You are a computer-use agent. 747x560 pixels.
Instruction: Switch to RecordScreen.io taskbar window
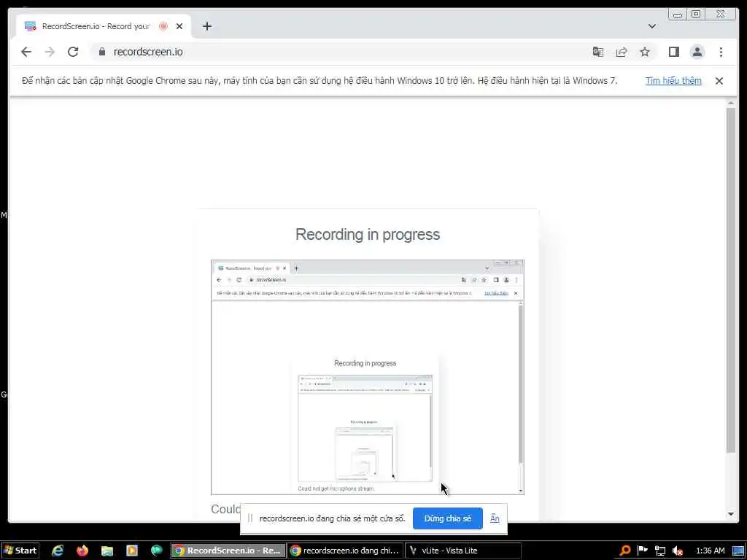pos(228,551)
